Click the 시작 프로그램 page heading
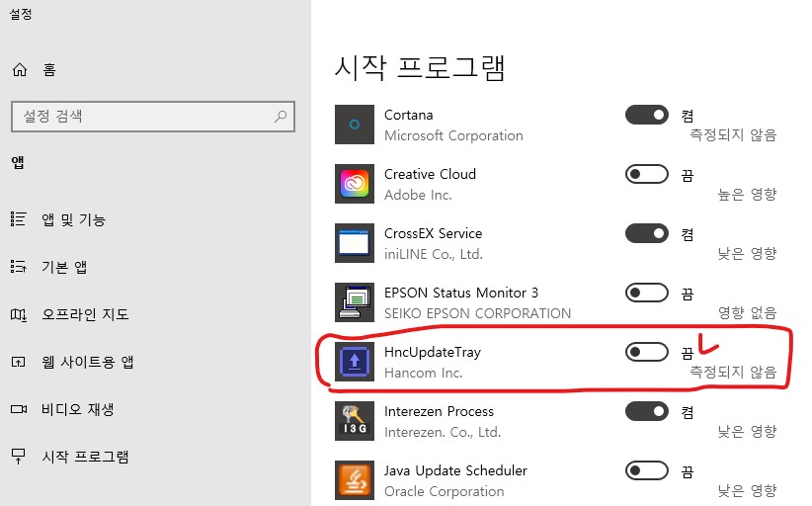Screen dimensions: 812x506 click(420, 68)
